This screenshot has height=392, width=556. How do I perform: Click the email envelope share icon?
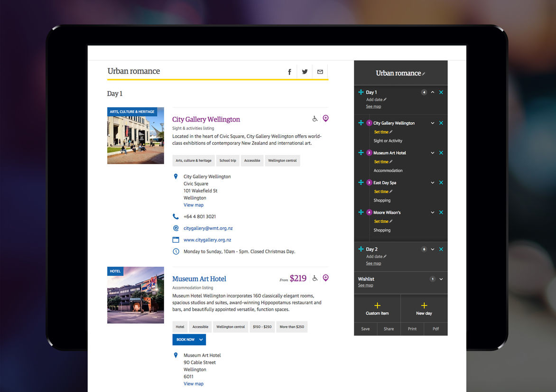point(320,72)
